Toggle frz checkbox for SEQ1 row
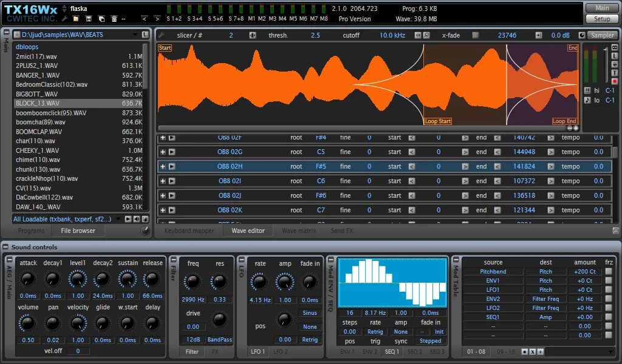Screen dimensions: 622x364 (x=609, y=317)
